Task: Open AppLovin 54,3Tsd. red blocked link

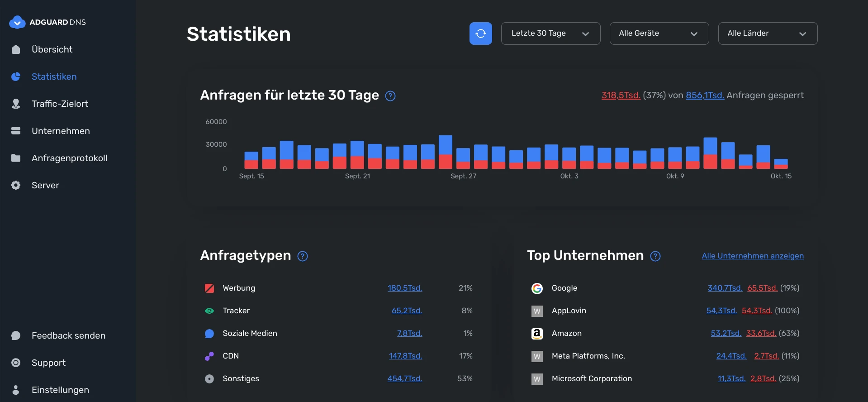Action: click(757, 311)
